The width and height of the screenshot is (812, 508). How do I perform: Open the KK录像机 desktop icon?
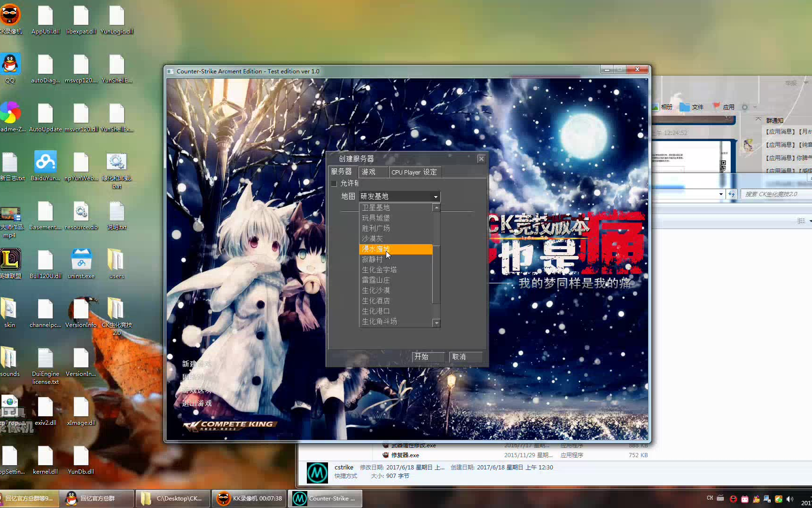[10, 19]
